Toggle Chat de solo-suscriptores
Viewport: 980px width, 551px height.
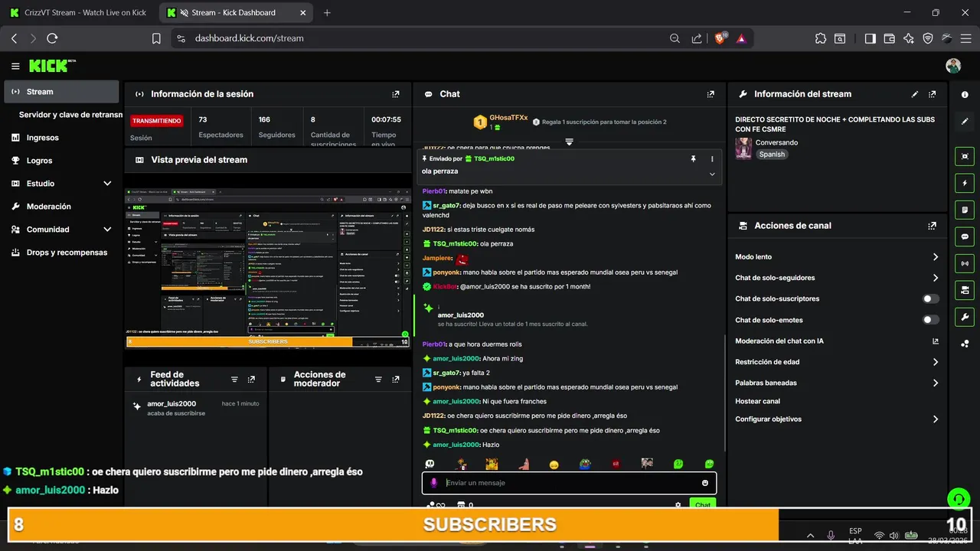931,299
